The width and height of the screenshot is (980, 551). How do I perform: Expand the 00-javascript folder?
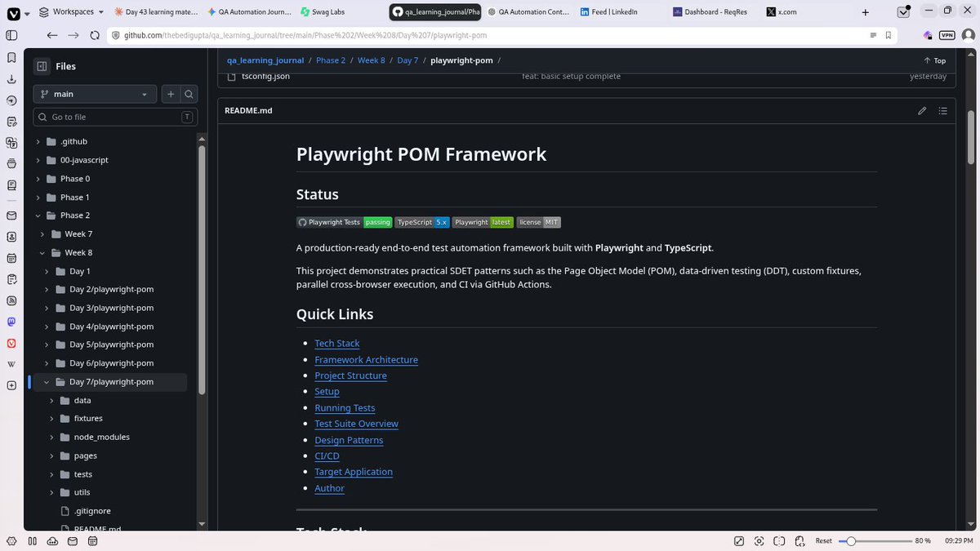coord(38,160)
